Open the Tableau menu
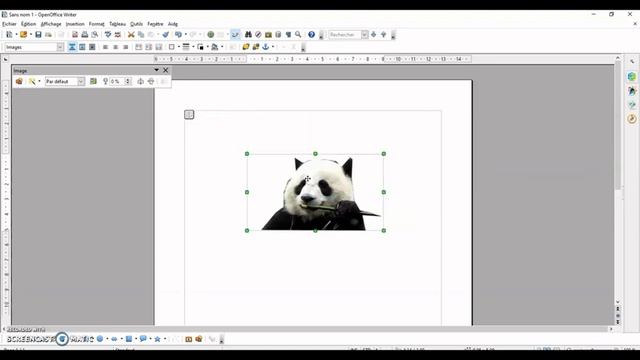The image size is (640, 360). pyautogui.click(x=118, y=24)
